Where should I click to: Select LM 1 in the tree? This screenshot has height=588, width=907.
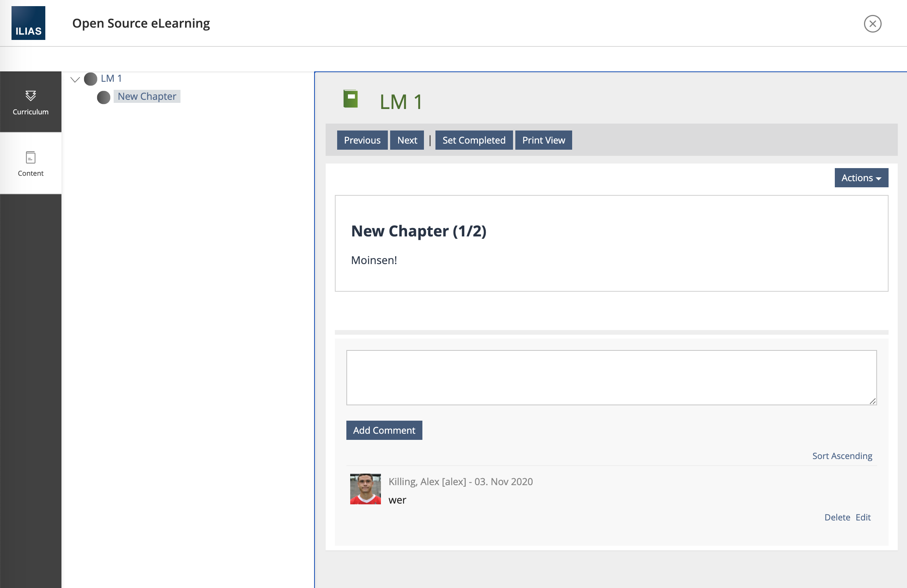click(111, 79)
